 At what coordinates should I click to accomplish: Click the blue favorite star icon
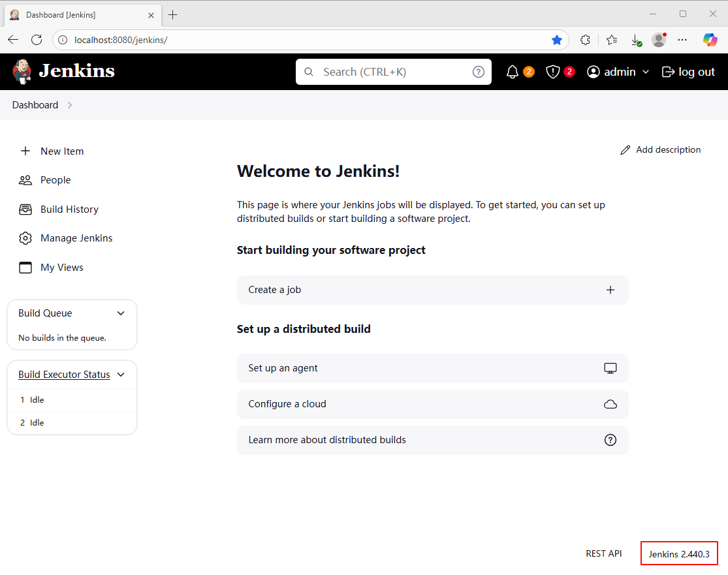tap(557, 40)
